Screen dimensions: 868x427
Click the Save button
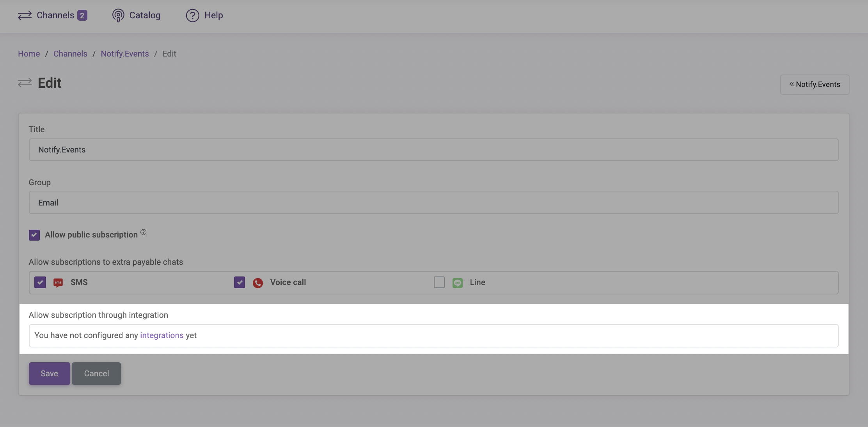(x=49, y=373)
